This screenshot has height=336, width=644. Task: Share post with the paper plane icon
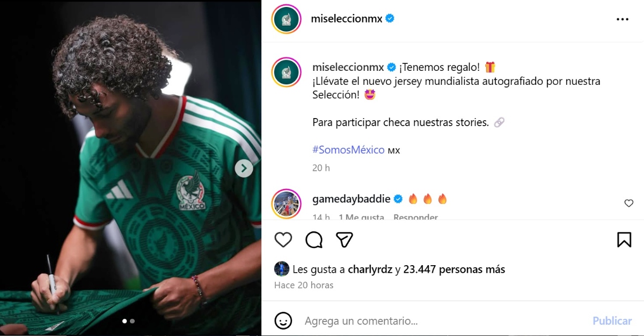(345, 239)
